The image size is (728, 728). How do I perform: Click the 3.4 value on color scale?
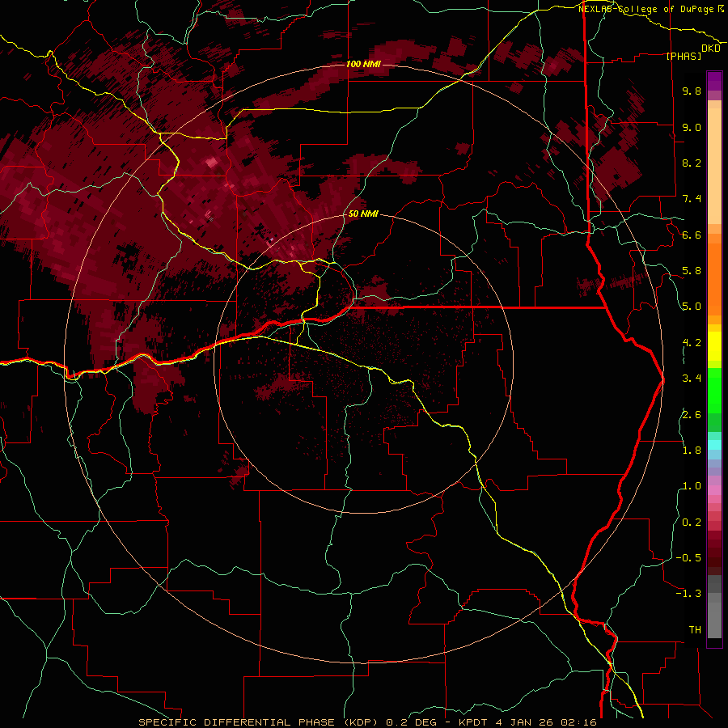[x=692, y=379]
